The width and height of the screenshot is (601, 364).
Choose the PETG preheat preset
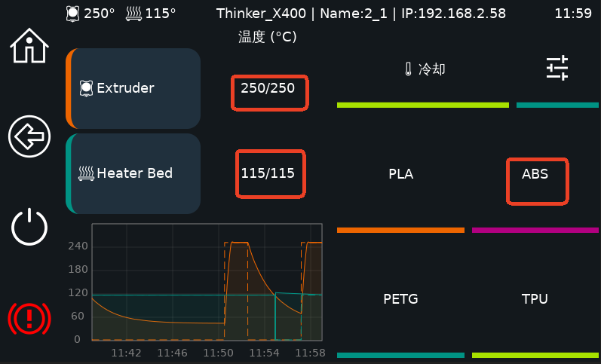pyautogui.click(x=400, y=299)
